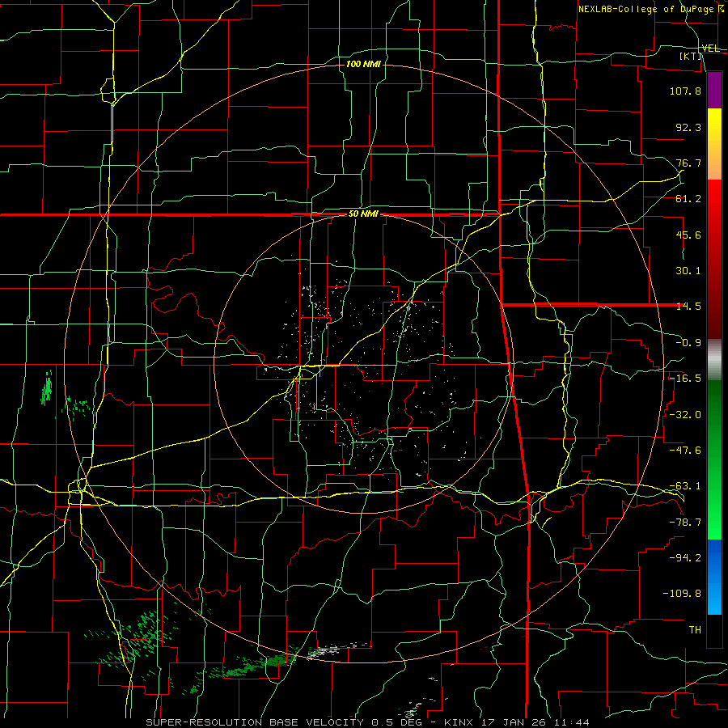
Task: Select the 76.7 scale value
Action: tap(688, 163)
